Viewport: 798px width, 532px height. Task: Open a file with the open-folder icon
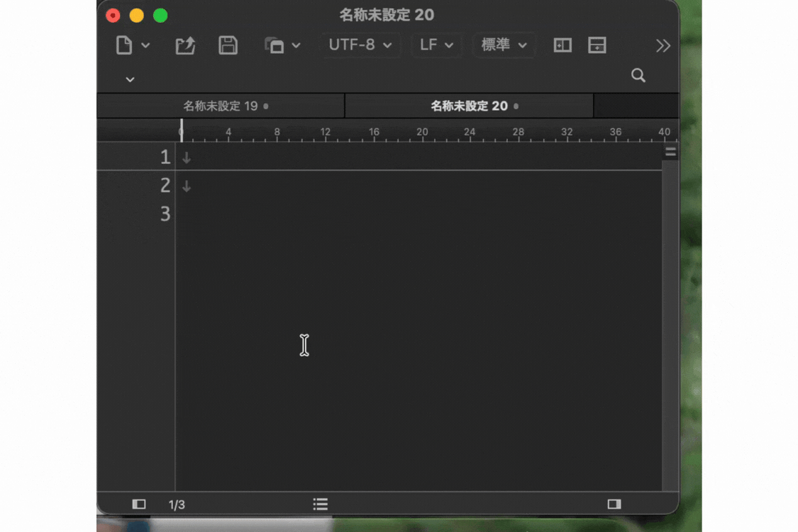185,45
